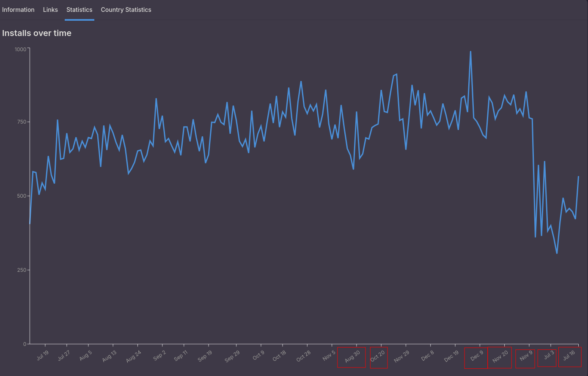Open the Country Statistics tab

click(x=126, y=10)
